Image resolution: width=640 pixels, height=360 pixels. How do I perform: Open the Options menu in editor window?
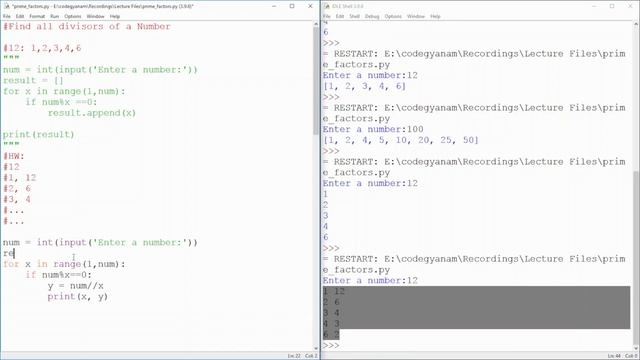coord(73,16)
